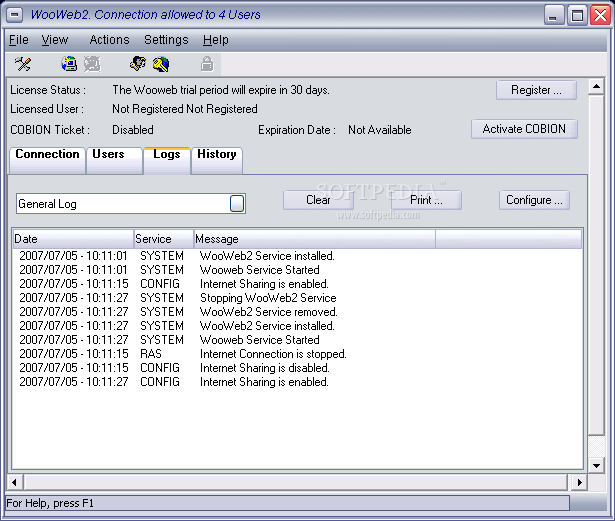This screenshot has width=615, height=521.
Task: Open the View menu
Action: click(x=55, y=40)
